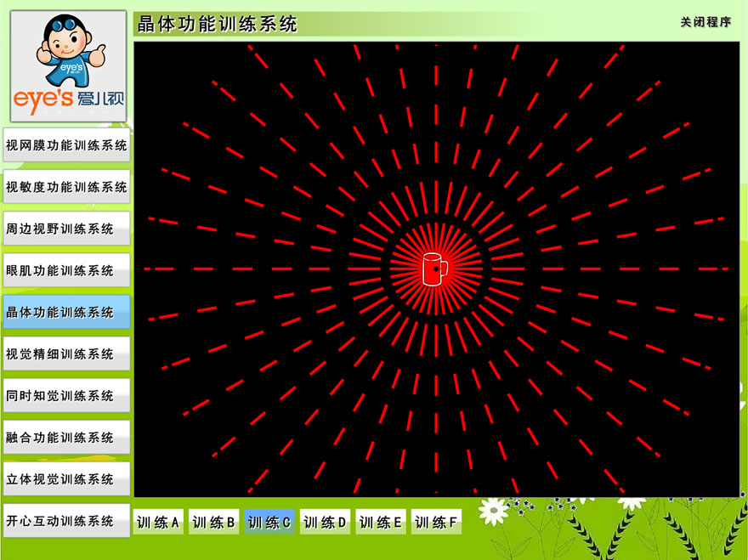Screen dimensions: 748x560
Task: Click the black radial-line training canvas
Action: [x=437, y=269]
